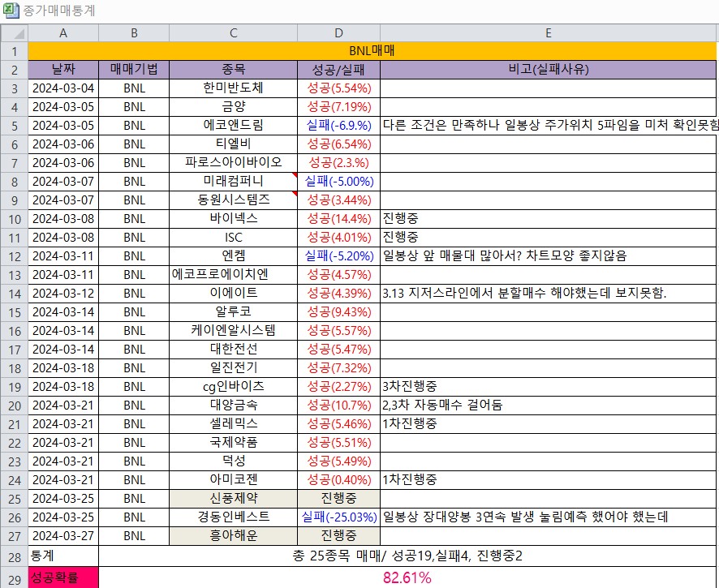Select column D header
The height and width of the screenshot is (588, 719).
[x=339, y=33]
